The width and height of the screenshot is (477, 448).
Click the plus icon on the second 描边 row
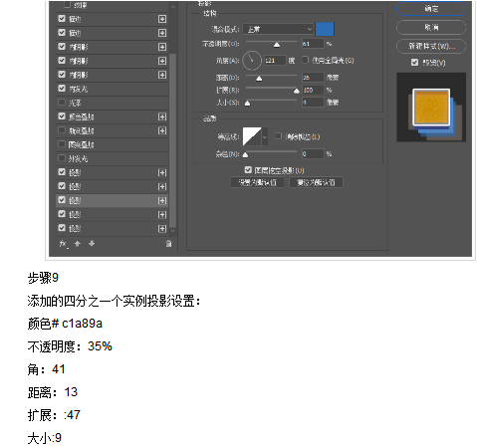tap(162, 33)
